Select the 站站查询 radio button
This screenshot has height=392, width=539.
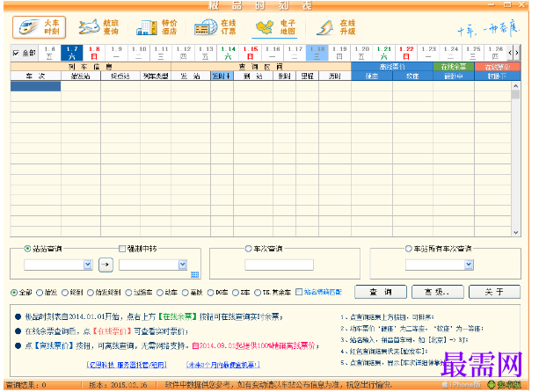[27, 249]
